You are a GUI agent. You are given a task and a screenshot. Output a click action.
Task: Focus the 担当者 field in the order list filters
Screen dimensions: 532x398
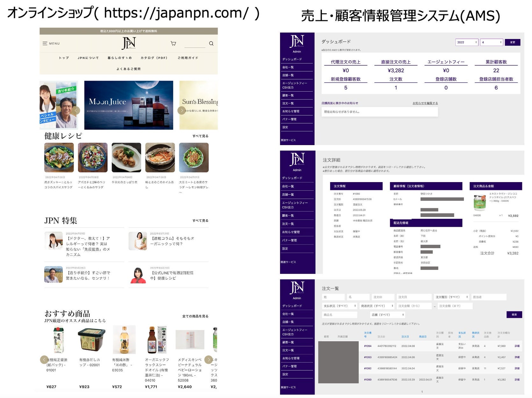[x=489, y=297]
